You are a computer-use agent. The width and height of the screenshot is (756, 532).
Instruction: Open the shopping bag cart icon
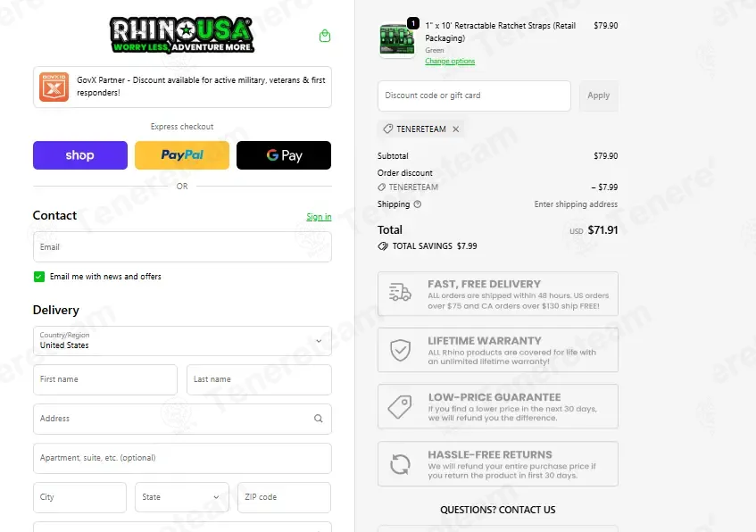point(325,36)
